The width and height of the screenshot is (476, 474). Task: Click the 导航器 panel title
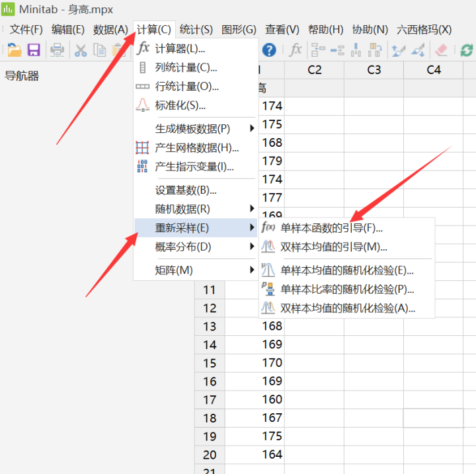tap(22, 75)
